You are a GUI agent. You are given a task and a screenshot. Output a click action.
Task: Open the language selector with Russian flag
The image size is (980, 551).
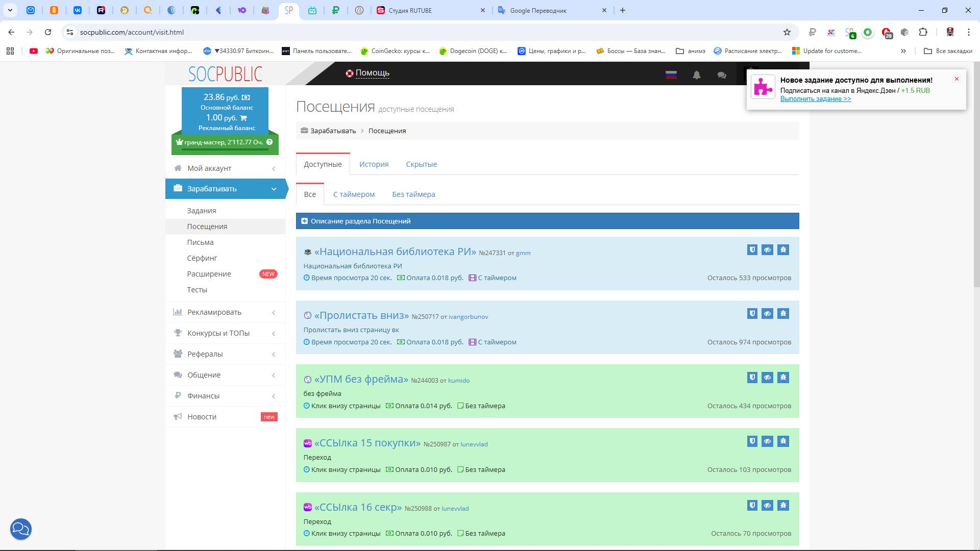(x=671, y=74)
